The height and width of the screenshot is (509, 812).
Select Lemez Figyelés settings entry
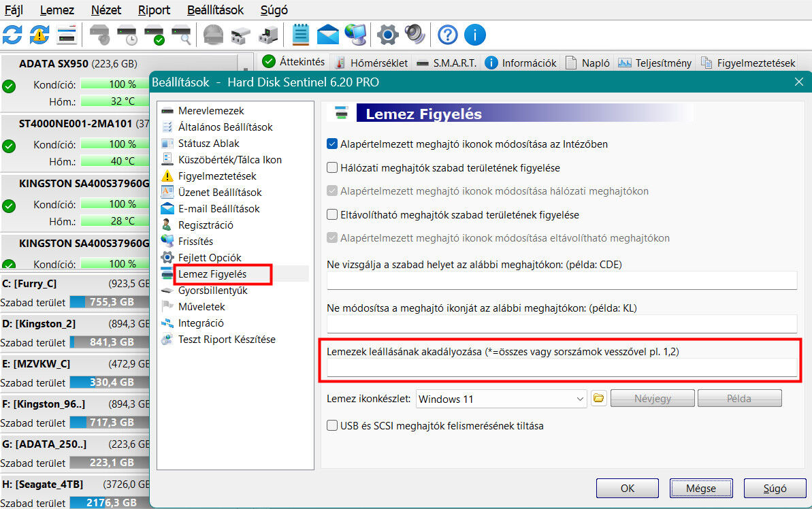pos(212,274)
